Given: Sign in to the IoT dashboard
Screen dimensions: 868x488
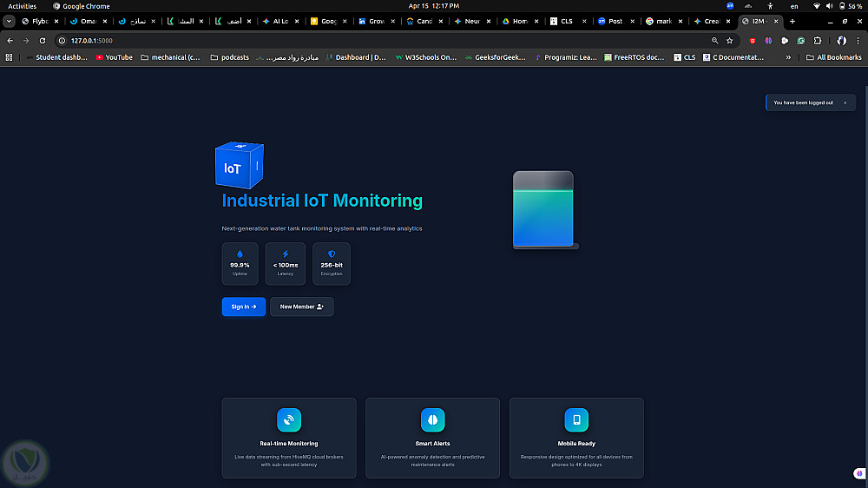Looking at the screenshot, I should (244, 307).
